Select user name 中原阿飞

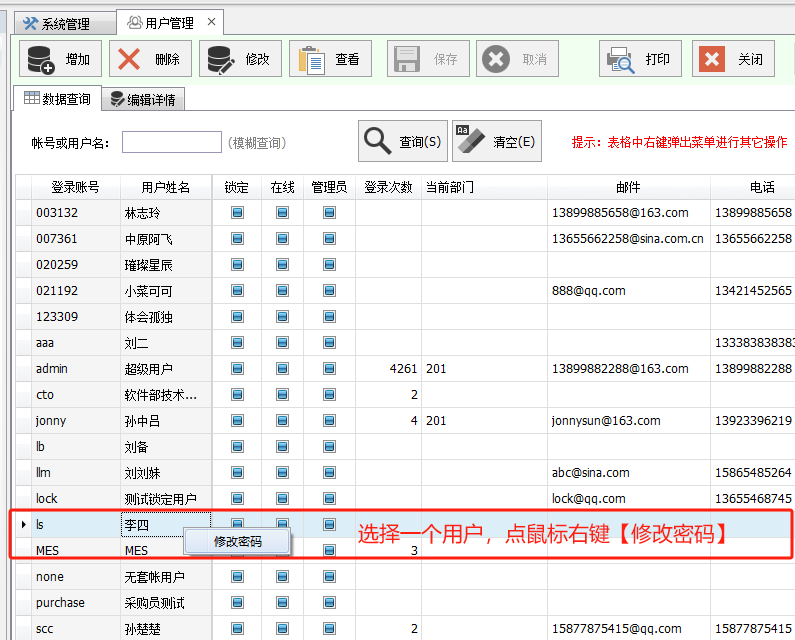(x=149, y=239)
